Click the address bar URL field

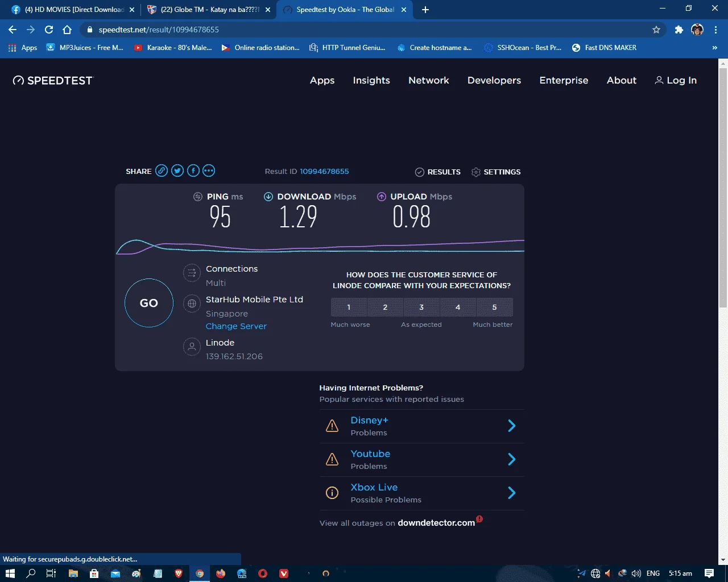(x=373, y=30)
